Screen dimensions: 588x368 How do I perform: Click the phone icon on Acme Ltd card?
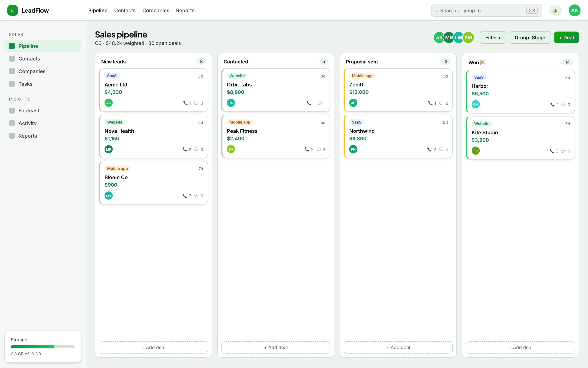(x=185, y=103)
